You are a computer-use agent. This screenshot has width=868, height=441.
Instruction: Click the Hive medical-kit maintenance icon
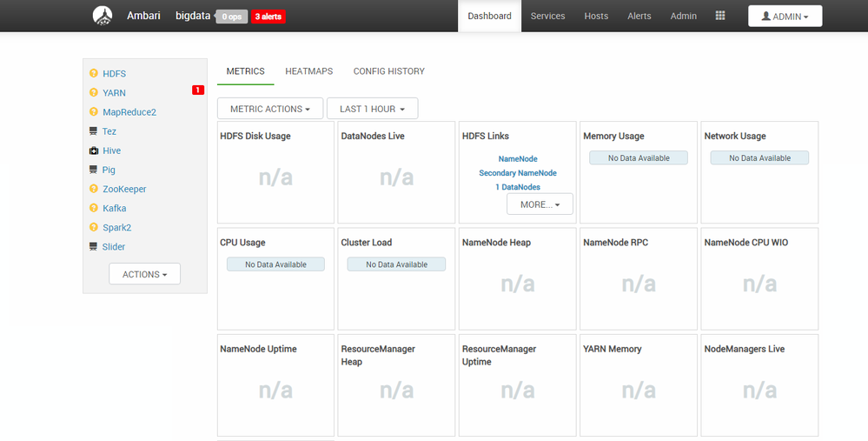[94, 150]
